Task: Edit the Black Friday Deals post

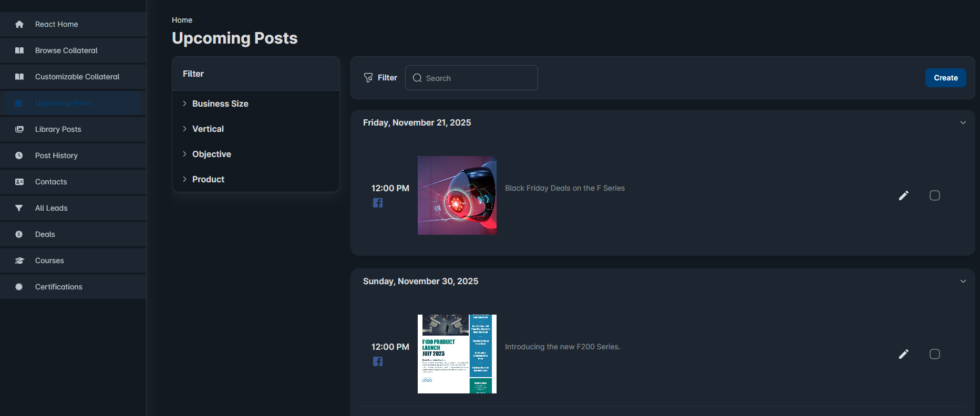Action: click(x=904, y=195)
